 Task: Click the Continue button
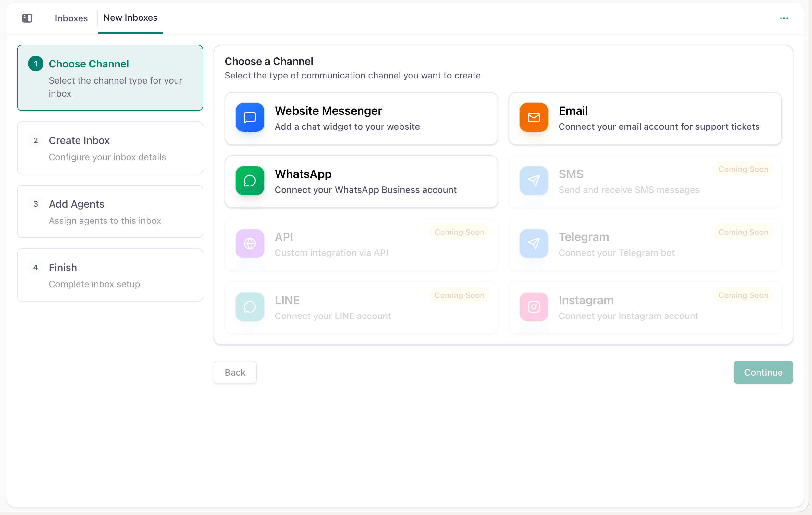763,372
